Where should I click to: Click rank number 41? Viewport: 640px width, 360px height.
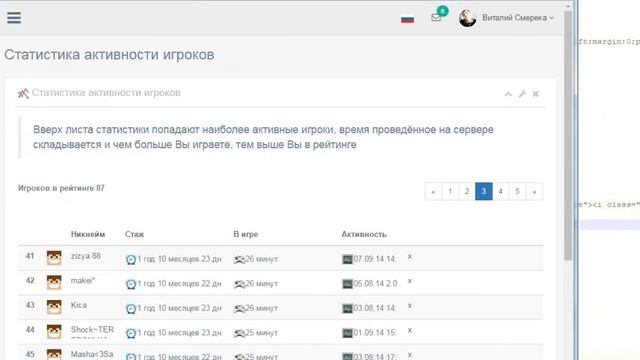click(30, 256)
